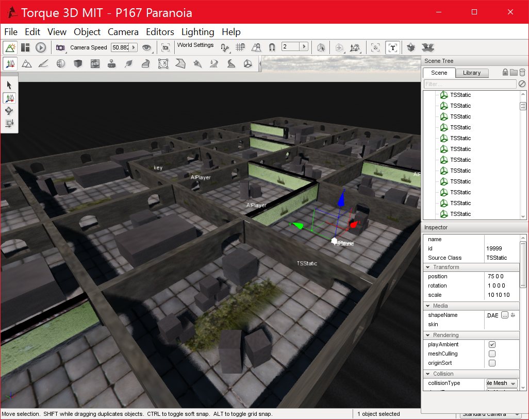Toggle the camera visibility eye icon
529x420 pixels.
pyautogui.click(x=147, y=47)
